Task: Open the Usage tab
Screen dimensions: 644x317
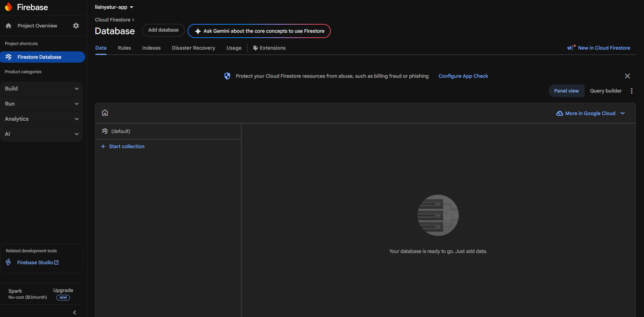Action: click(x=234, y=48)
